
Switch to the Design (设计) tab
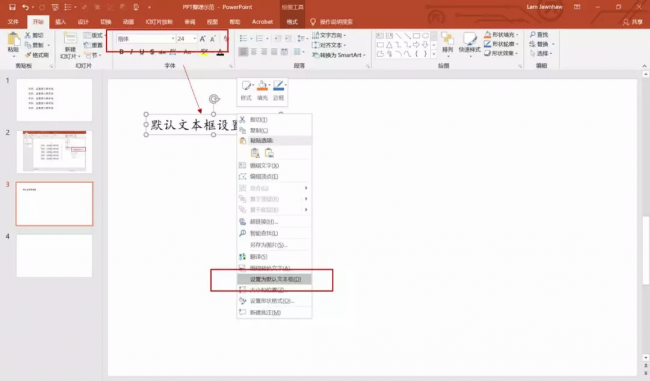pyautogui.click(x=83, y=22)
